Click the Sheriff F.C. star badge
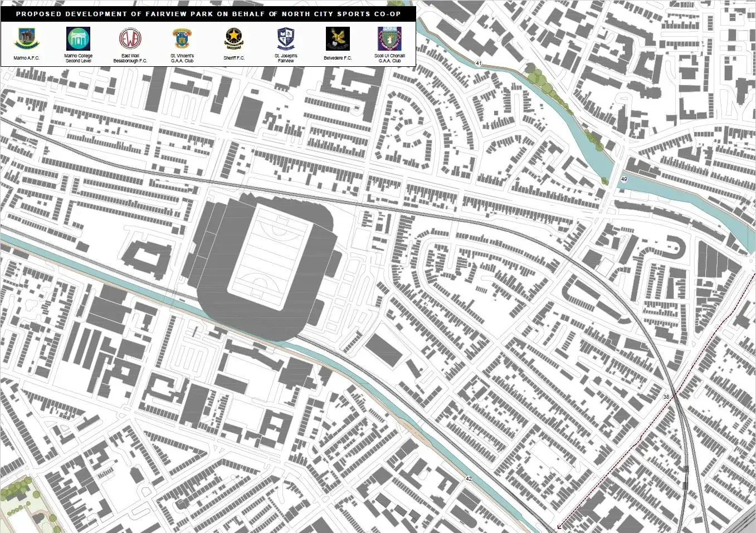756x533 pixels. tap(233, 39)
